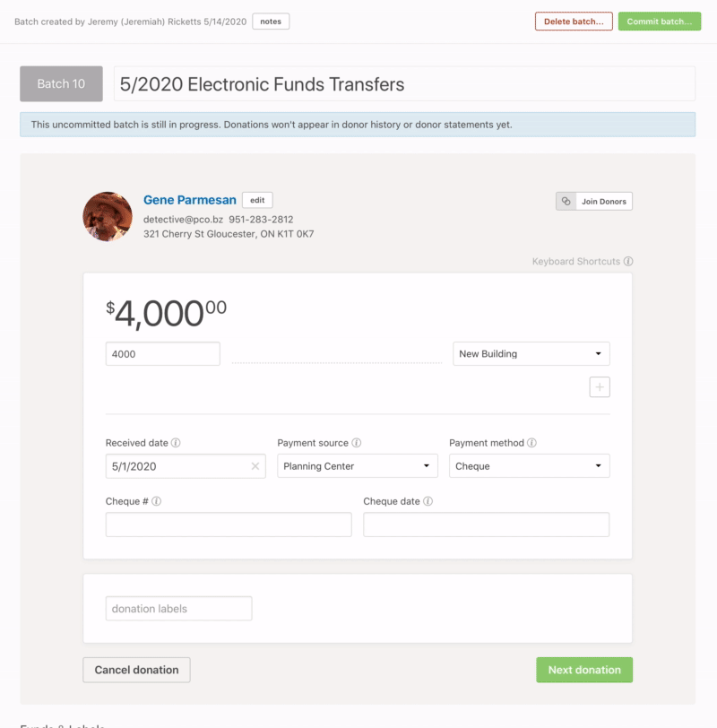Image resolution: width=717 pixels, height=728 pixels.
Task: Expand the Cheque payment method dropdown
Action: [x=529, y=466]
